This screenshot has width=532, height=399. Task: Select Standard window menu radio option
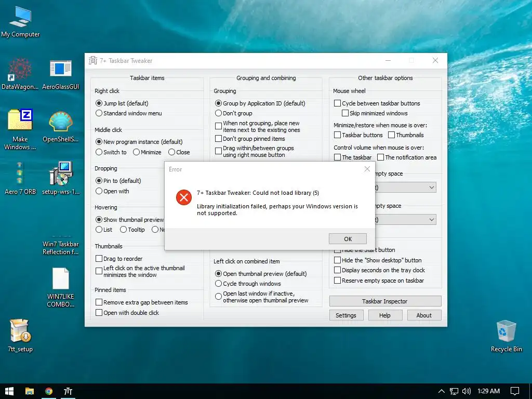pos(129,113)
